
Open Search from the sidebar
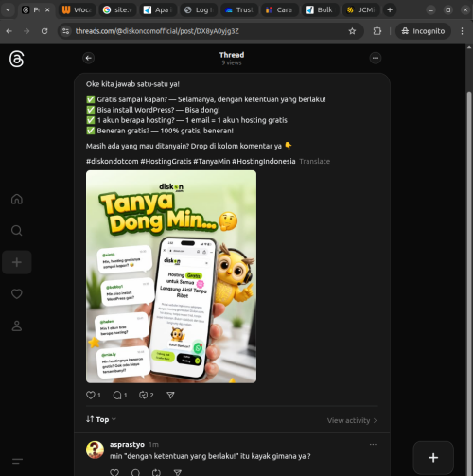(x=17, y=231)
